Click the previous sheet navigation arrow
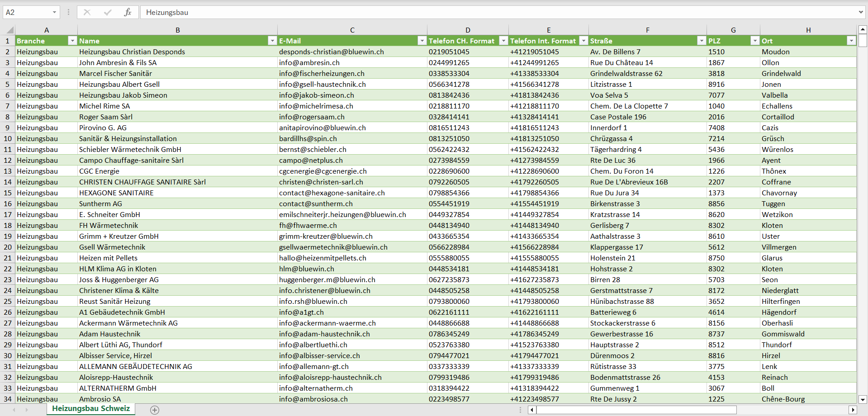 point(14,410)
